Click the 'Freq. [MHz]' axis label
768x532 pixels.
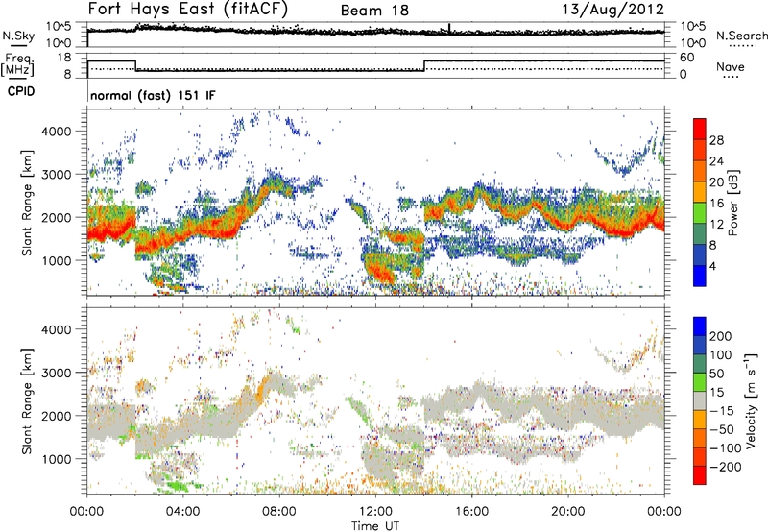(x=18, y=64)
